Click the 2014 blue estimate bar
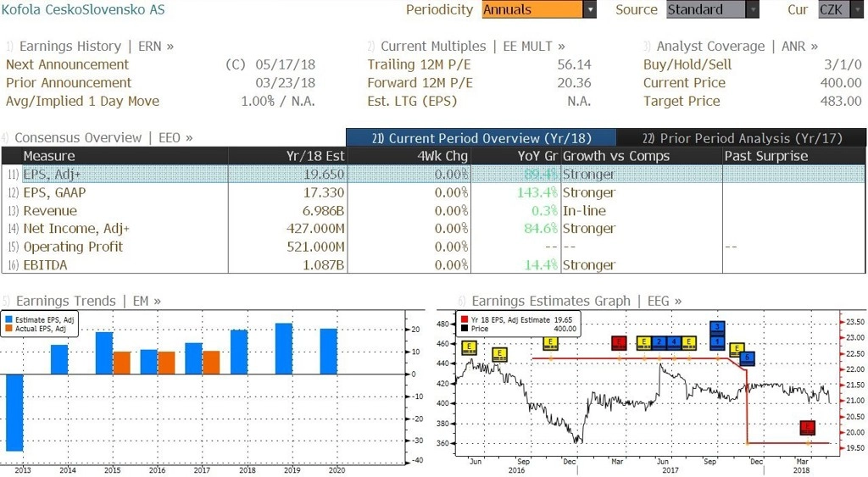 tap(59, 360)
